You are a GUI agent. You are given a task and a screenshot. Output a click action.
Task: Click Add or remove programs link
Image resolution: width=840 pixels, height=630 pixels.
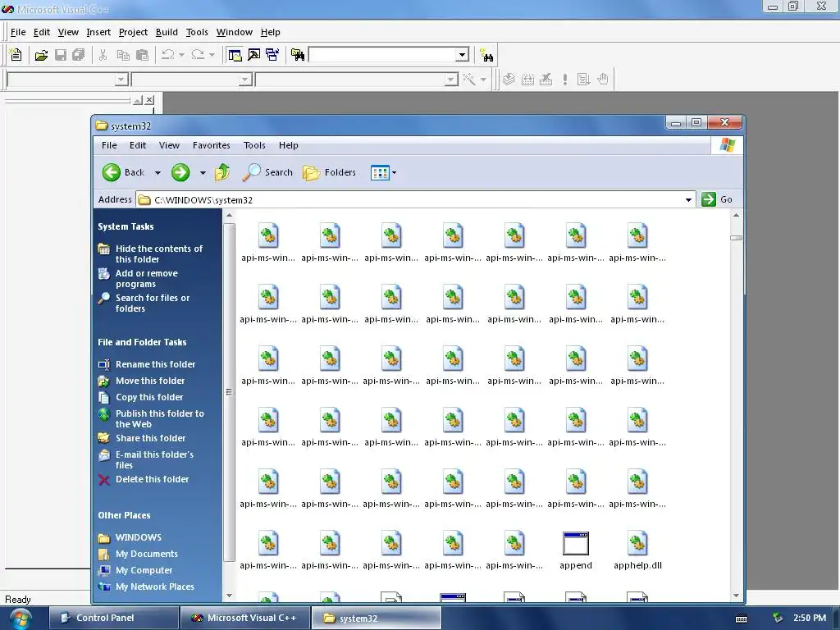pyautogui.click(x=146, y=279)
